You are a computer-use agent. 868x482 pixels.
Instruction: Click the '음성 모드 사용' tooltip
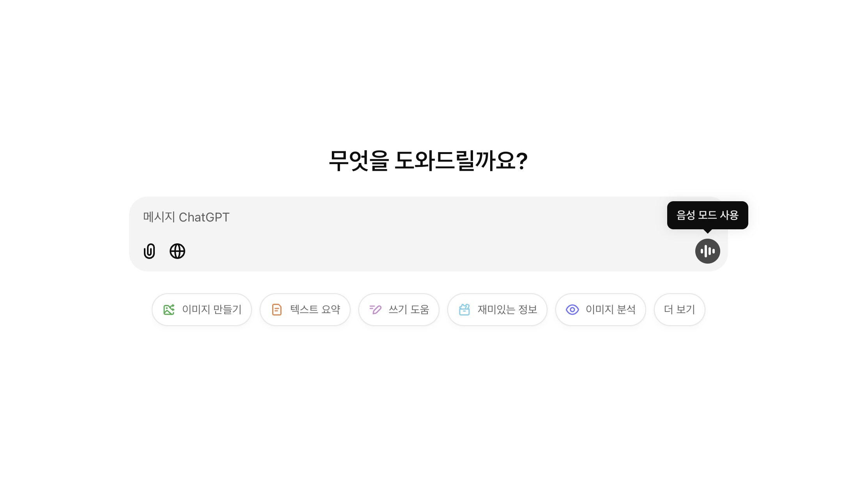[707, 215]
